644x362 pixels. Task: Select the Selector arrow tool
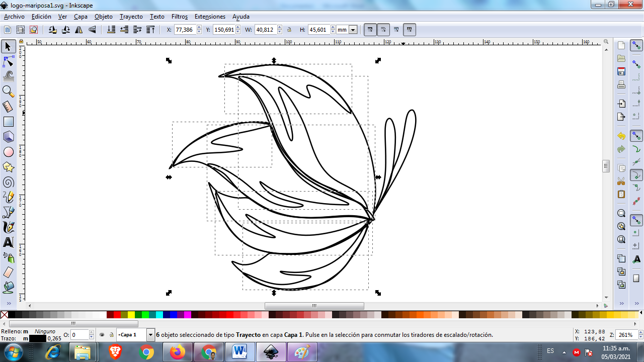click(8, 47)
